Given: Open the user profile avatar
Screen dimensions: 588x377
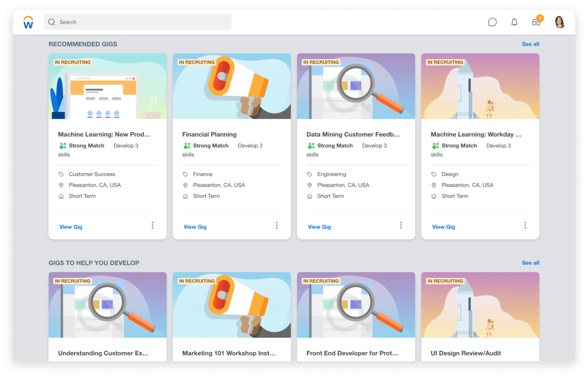Looking at the screenshot, I should tap(560, 22).
